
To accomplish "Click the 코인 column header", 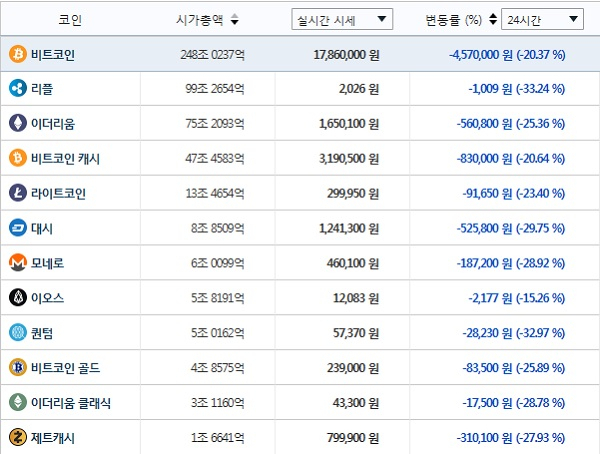I will coord(70,19).
